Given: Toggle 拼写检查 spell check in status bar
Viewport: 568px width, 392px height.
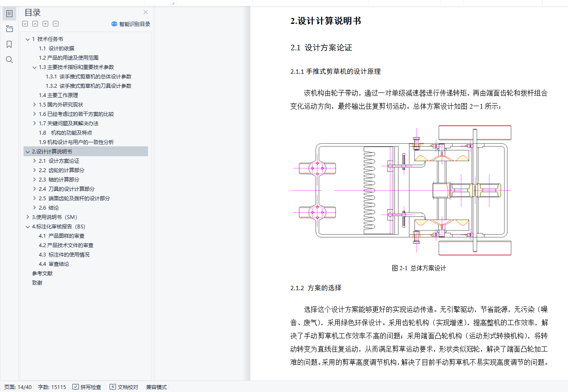Looking at the screenshot, I should 87,387.
